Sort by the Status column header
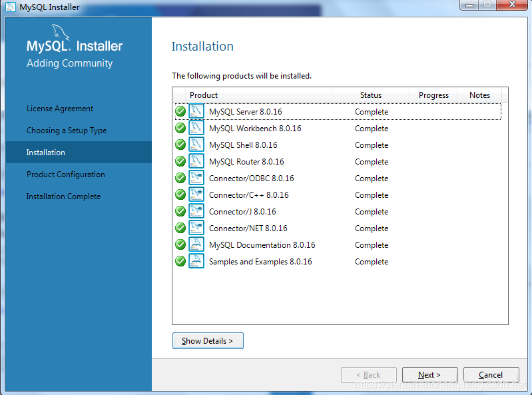 click(x=371, y=95)
